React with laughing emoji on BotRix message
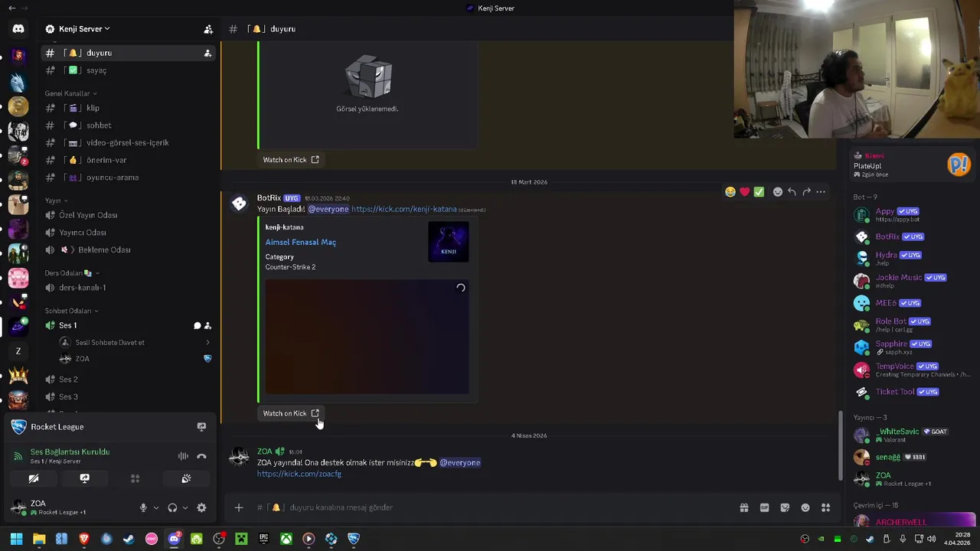Image resolution: width=980 pixels, height=551 pixels. pos(730,192)
